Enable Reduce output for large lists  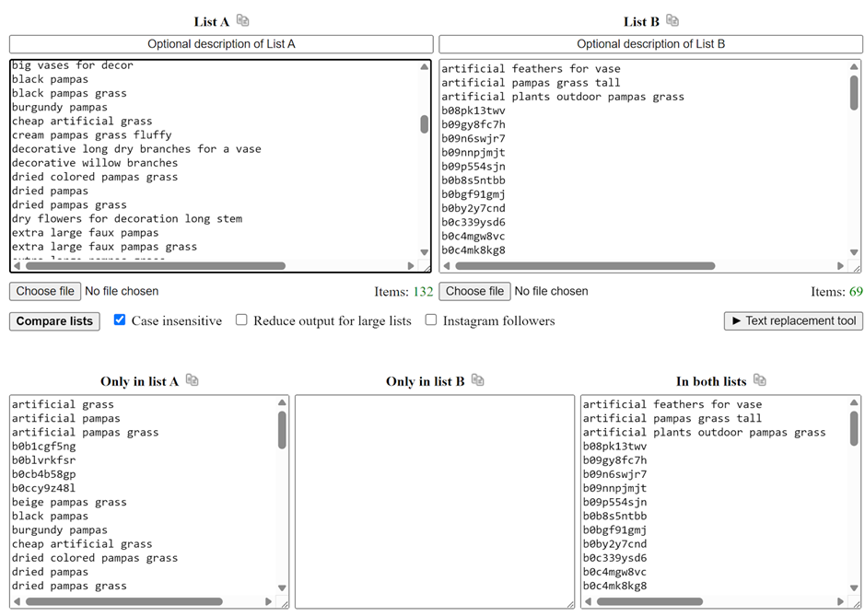point(241,320)
